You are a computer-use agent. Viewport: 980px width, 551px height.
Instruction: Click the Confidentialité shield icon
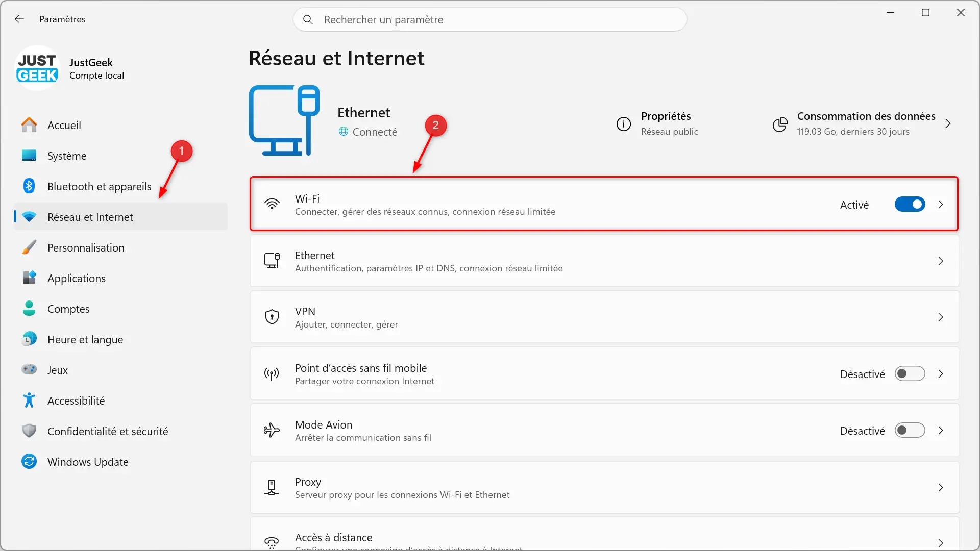click(29, 431)
